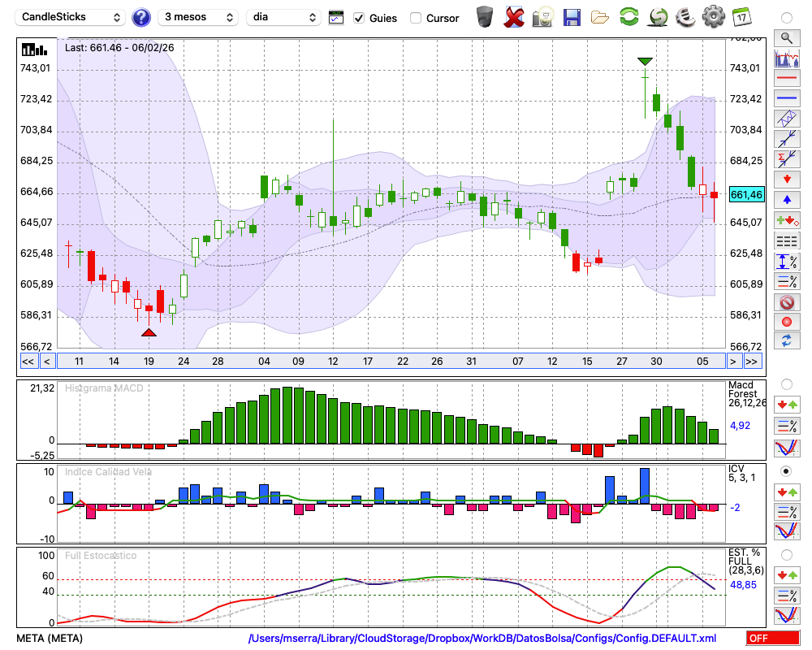The height and width of the screenshot is (650, 812).
Task: Click the red X delete icon
Action: click(514, 17)
